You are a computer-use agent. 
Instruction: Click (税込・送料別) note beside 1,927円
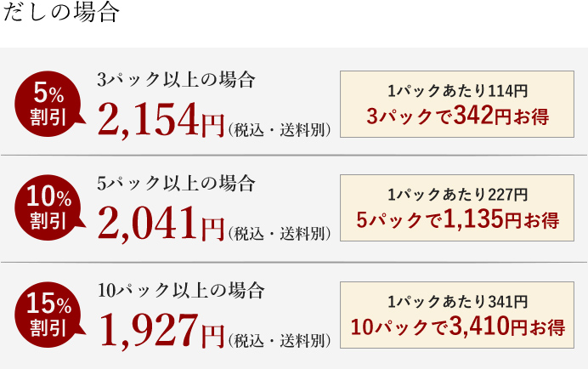[x=280, y=340]
